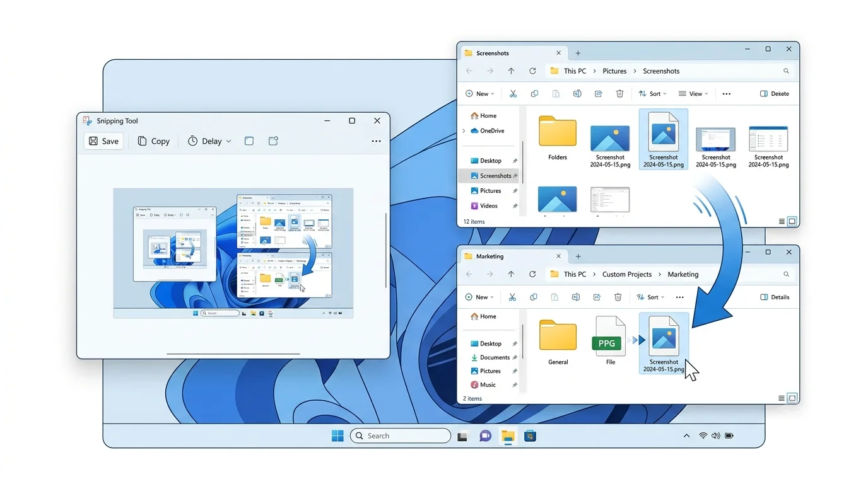Close the Marketing tab

559,256
